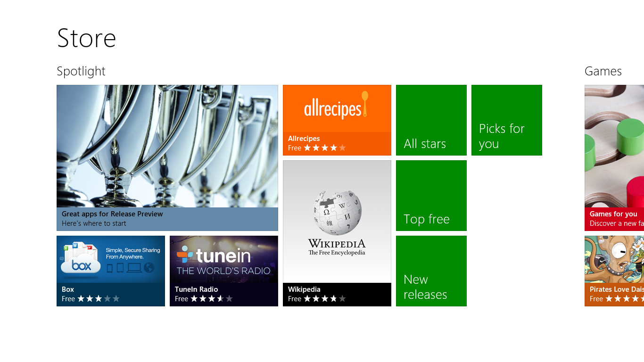The height and width of the screenshot is (362, 644).
Task: Click the Wikipedia globe logo
Action: pyautogui.click(x=337, y=213)
